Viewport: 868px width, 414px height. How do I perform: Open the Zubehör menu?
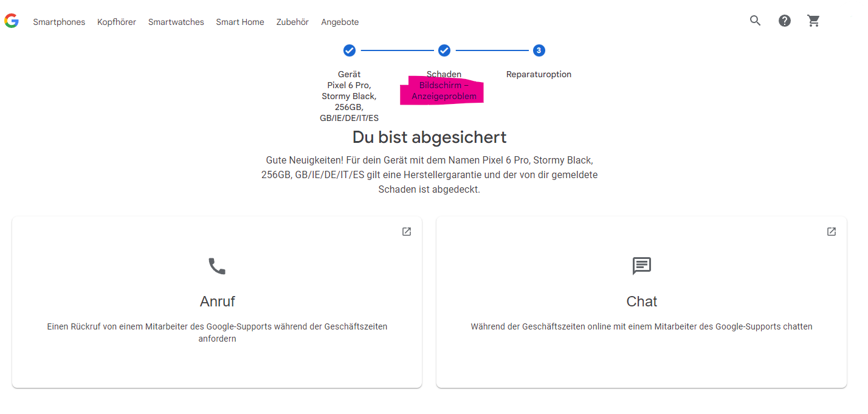click(292, 22)
